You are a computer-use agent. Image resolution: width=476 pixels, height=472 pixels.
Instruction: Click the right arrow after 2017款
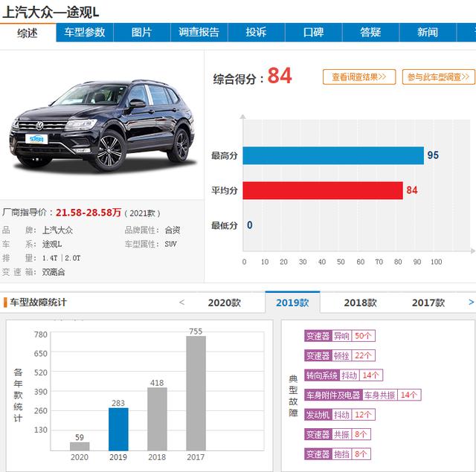(471, 302)
